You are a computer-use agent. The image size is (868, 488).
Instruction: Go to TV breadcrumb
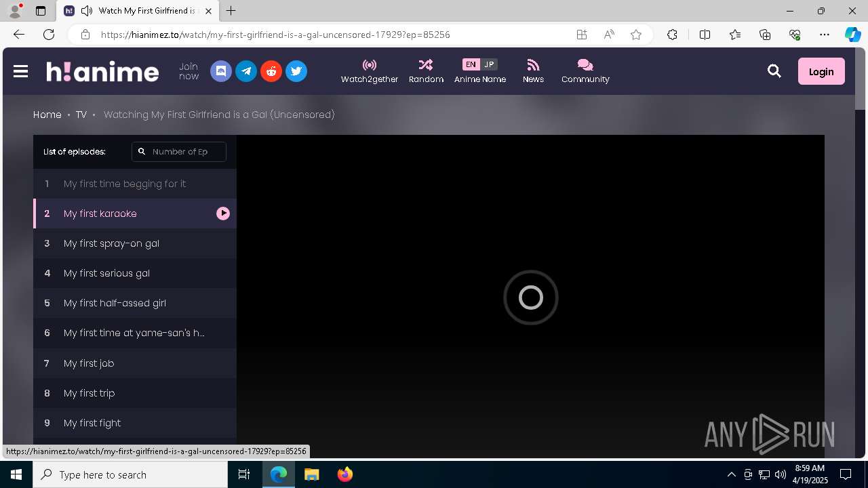click(81, 115)
